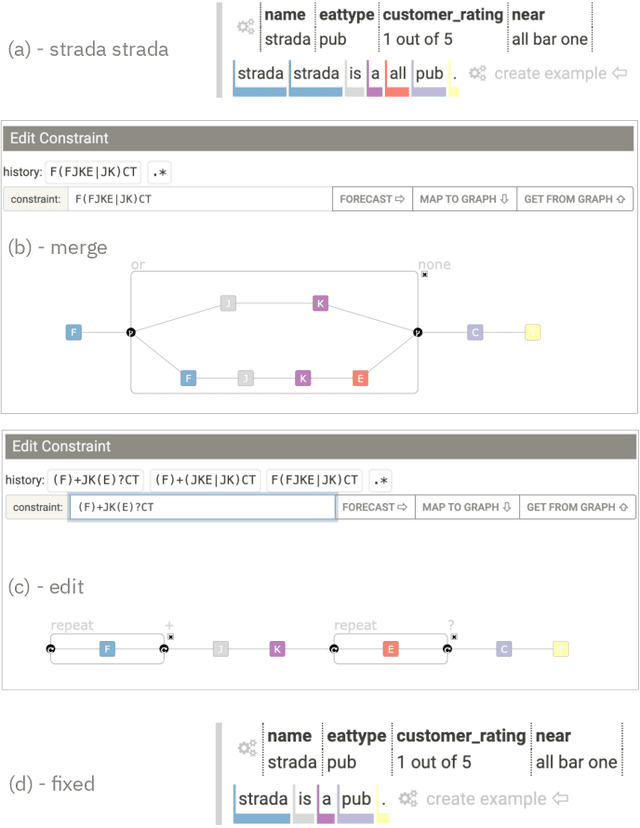Select the branch point node after F

(x=130, y=332)
